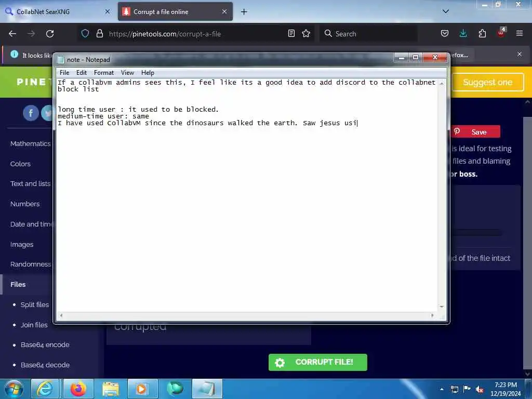Click the green globe taskbar icon
532x399 pixels.
175,389
